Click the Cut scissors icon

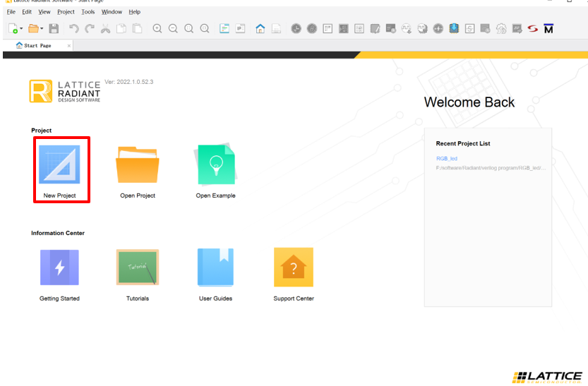pyautogui.click(x=105, y=28)
